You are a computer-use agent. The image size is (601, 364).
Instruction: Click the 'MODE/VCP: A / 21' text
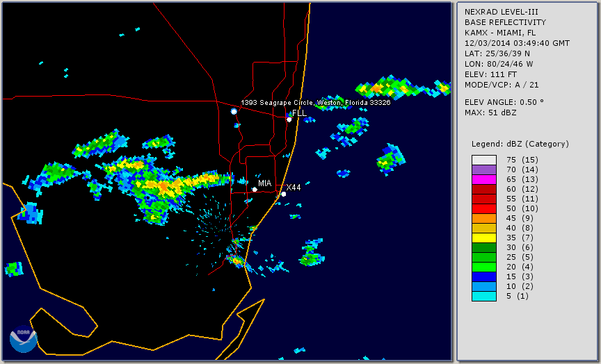(x=502, y=85)
